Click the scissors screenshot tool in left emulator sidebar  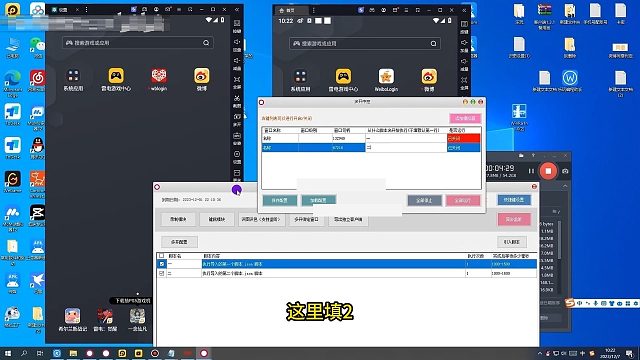(237, 98)
